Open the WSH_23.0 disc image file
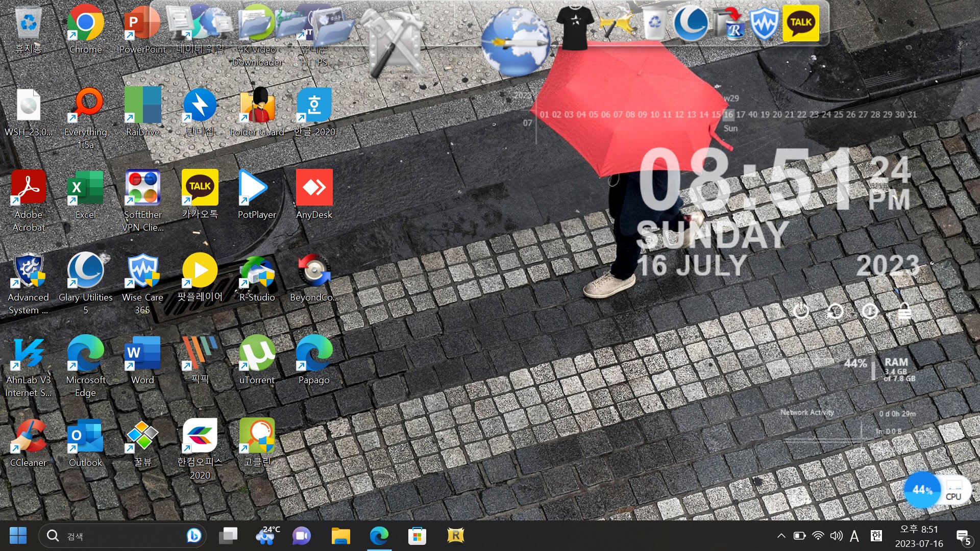This screenshot has width=980, height=551. [x=28, y=112]
